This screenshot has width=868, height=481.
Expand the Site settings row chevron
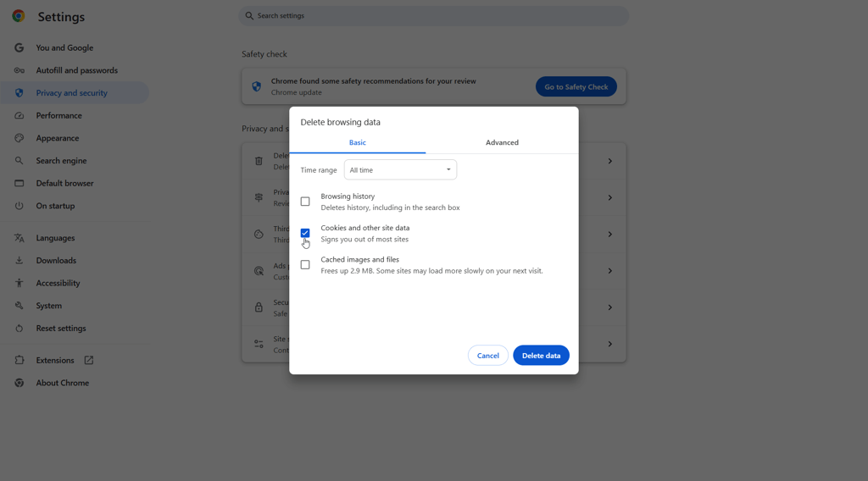(610, 344)
